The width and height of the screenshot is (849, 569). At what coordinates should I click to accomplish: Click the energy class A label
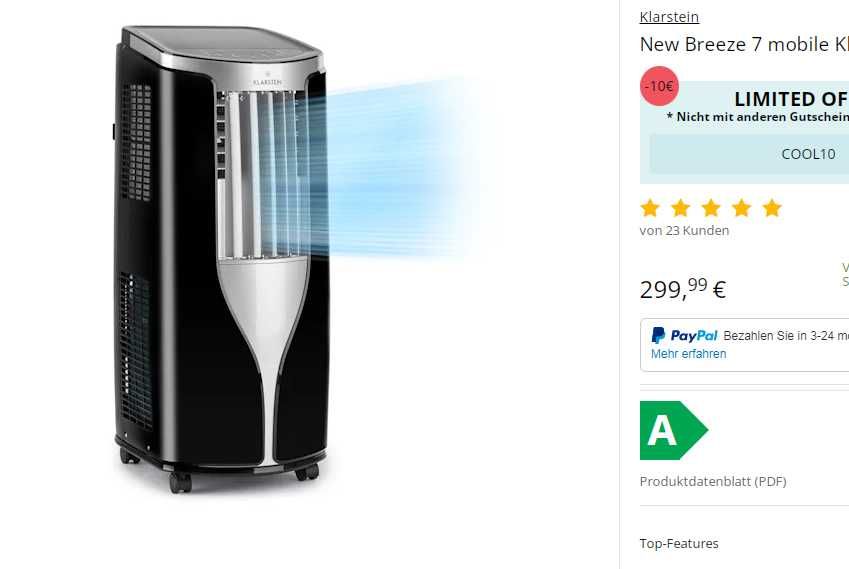674,430
